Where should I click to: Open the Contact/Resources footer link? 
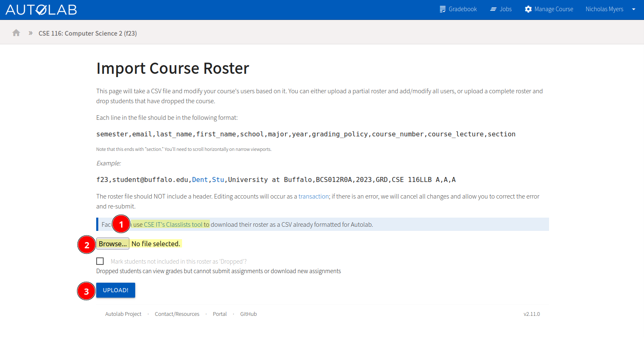click(177, 314)
